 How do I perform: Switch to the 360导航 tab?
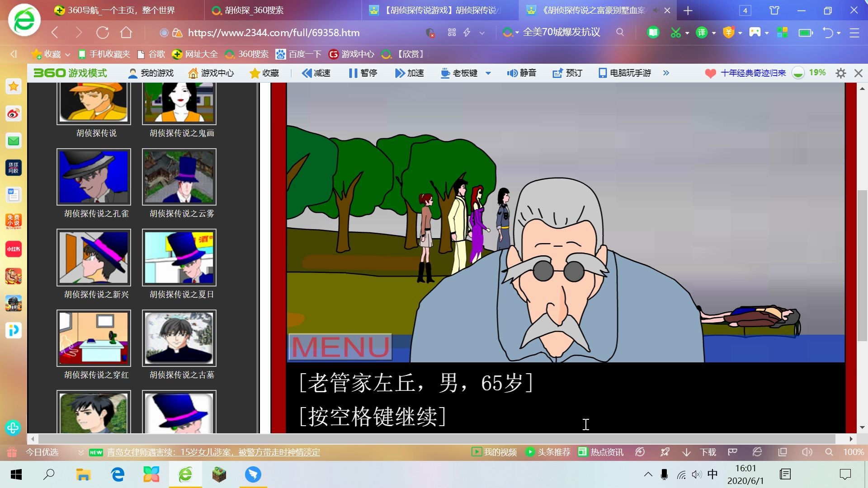pos(114,10)
